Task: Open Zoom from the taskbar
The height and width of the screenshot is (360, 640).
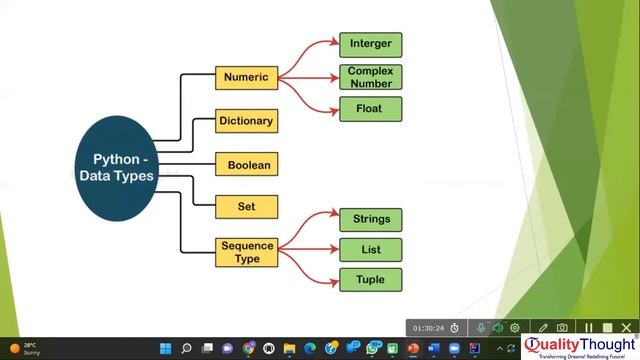Action: coord(454,349)
